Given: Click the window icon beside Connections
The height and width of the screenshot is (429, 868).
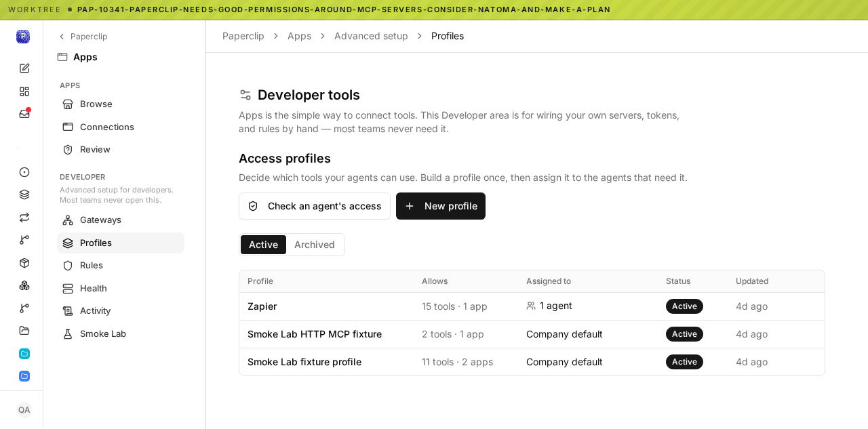Looking at the screenshot, I should coord(68,127).
